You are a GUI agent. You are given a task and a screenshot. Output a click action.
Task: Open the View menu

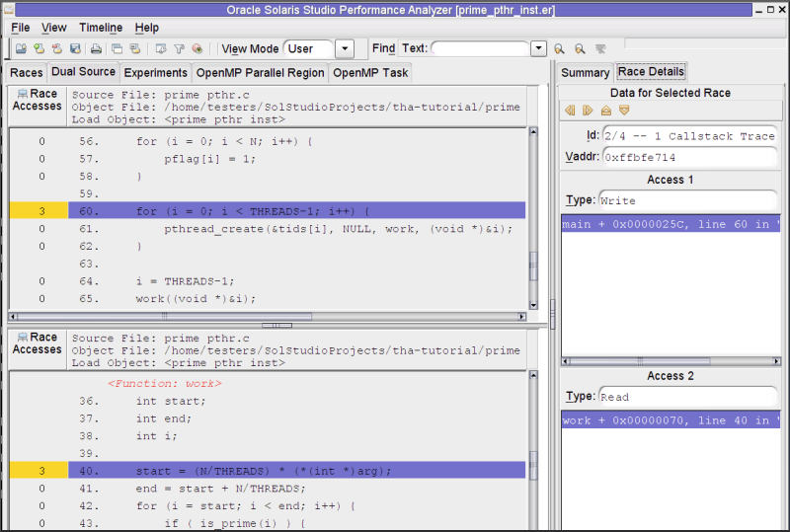coord(54,28)
